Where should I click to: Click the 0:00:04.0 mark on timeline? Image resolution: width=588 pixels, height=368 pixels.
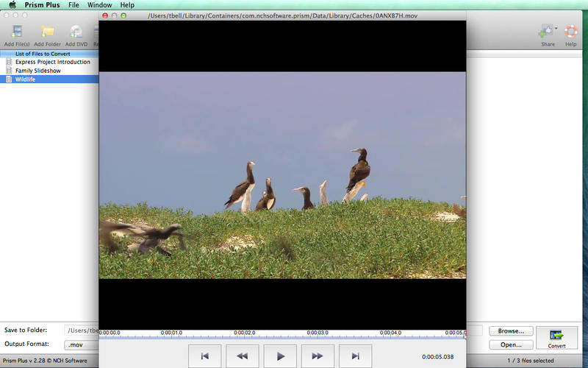390,333
